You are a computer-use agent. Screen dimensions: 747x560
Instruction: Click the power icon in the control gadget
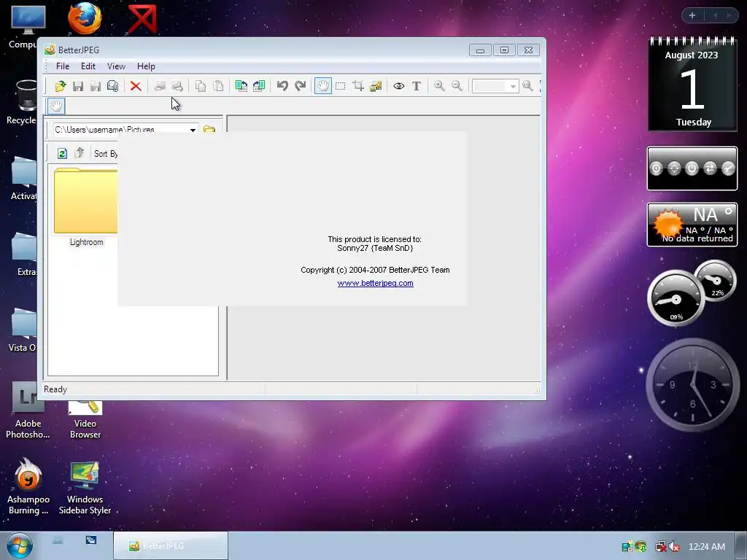click(x=692, y=168)
